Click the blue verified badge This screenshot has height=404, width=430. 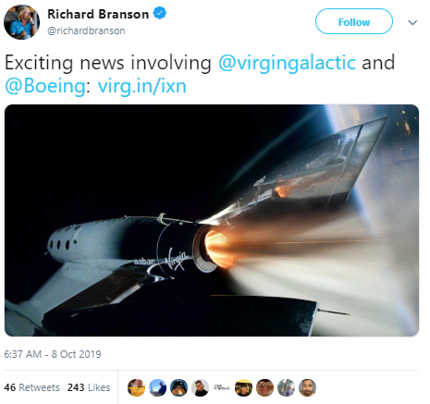click(160, 14)
